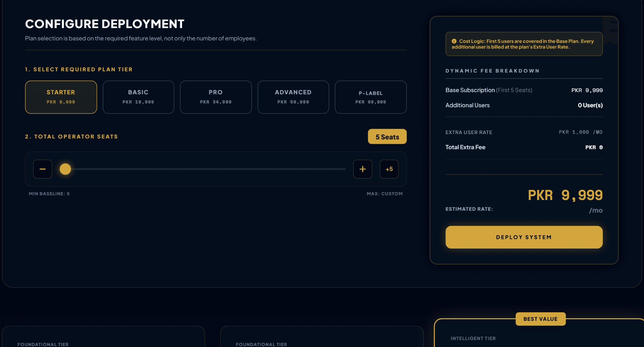644x347 pixels.
Task: Click the 'MIN BASELINE: 5' text
Action: [x=49, y=194]
